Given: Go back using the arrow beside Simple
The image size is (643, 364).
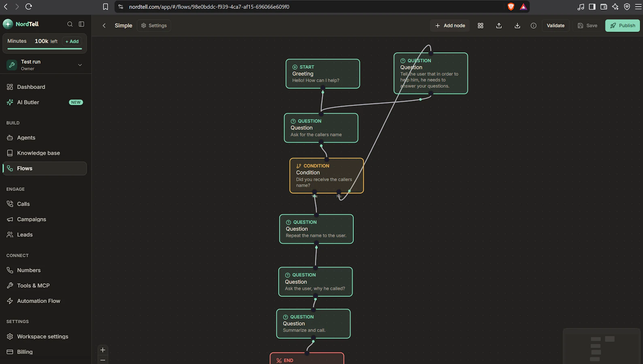Looking at the screenshot, I should [x=104, y=25].
